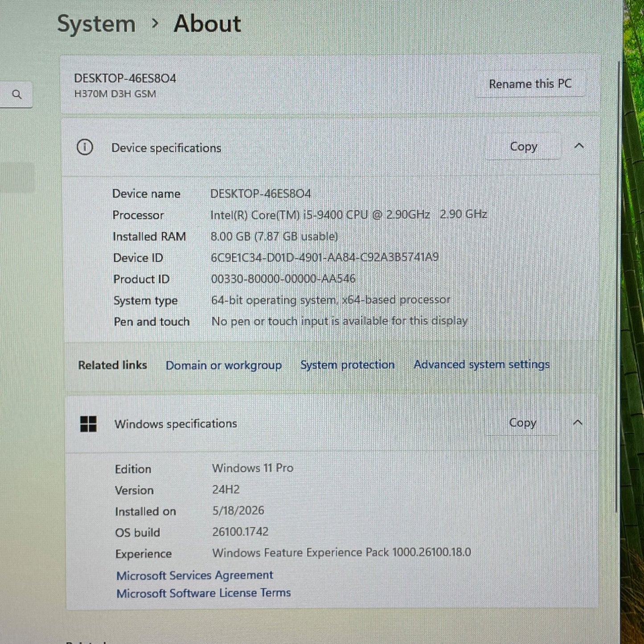Click the Rename this PC button
Image resolution: width=644 pixels, height=644 pixels.
point(530,84)
